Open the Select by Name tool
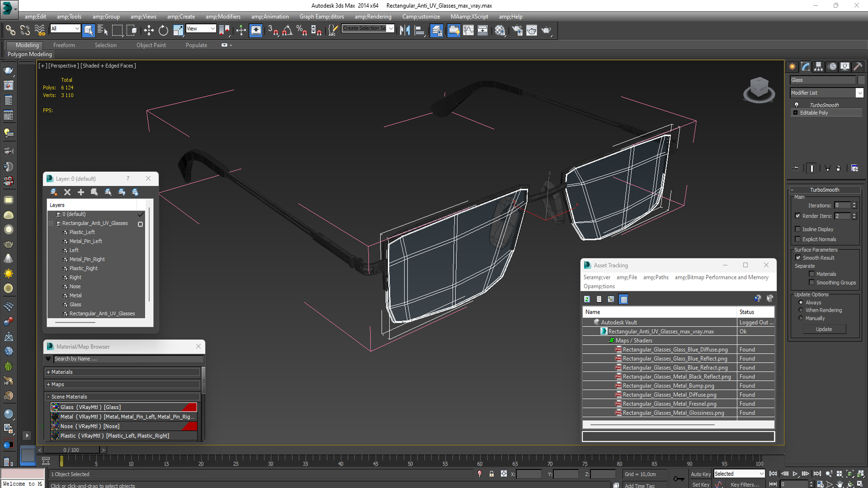Image resolution: width=868 pixels, height=488 pixels. (103, 30)
